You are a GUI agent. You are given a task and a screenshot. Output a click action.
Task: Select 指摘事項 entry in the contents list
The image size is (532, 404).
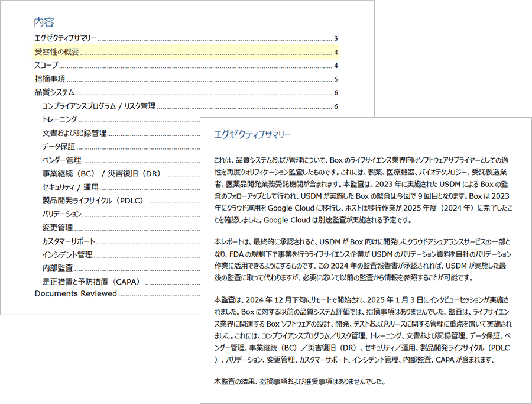coord(50,79)
